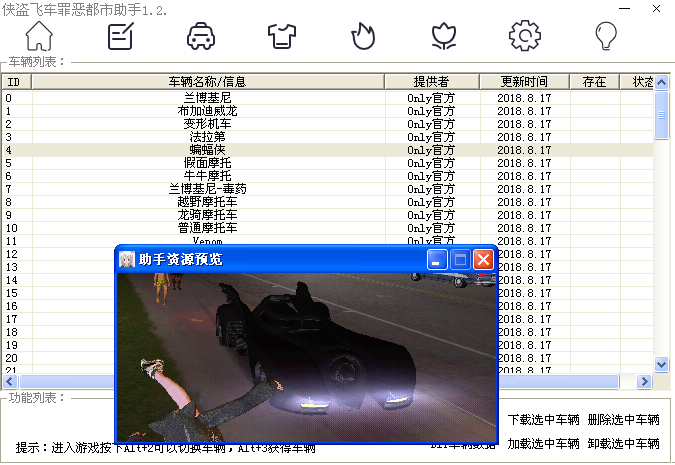The height and width of the screenshot is (465, 675).
Task: Minimize the main assistant window
Action: [625, 9]
